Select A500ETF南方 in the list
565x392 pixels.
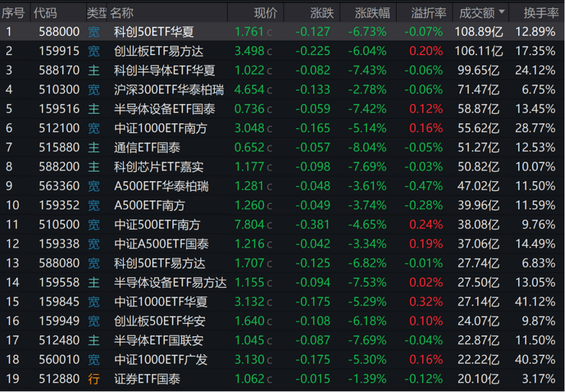coord(149,206)
